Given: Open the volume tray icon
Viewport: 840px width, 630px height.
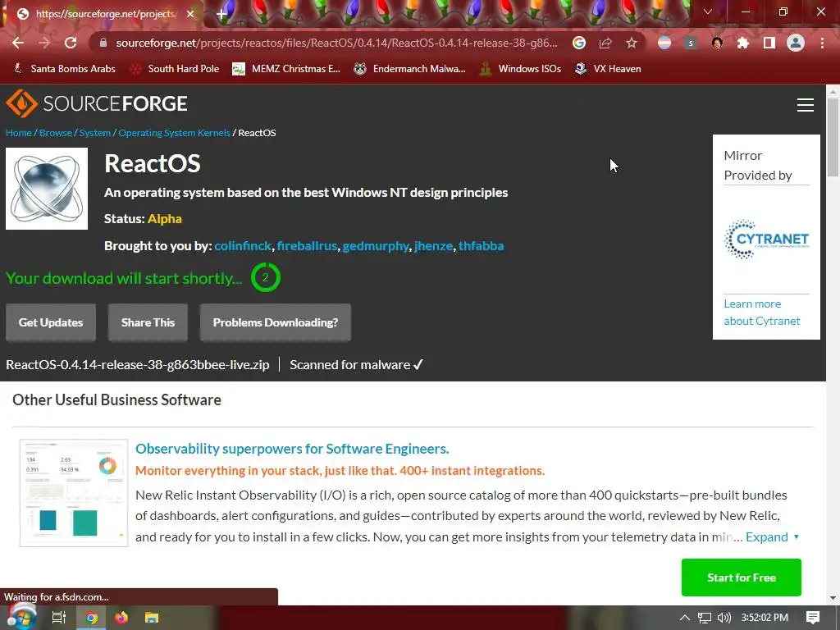Looking at the screenshot, I should coord(724,618).
